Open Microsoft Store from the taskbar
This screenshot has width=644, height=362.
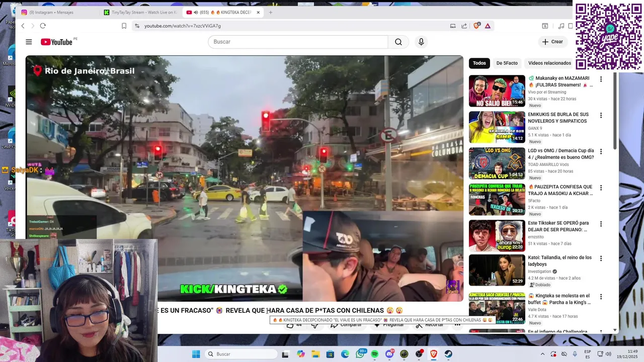331,354
